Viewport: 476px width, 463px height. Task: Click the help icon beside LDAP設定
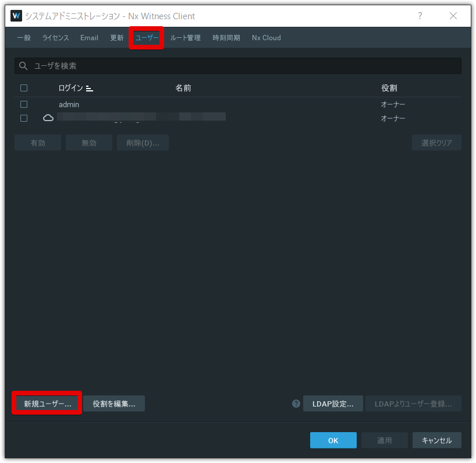[x=296, y=404]
